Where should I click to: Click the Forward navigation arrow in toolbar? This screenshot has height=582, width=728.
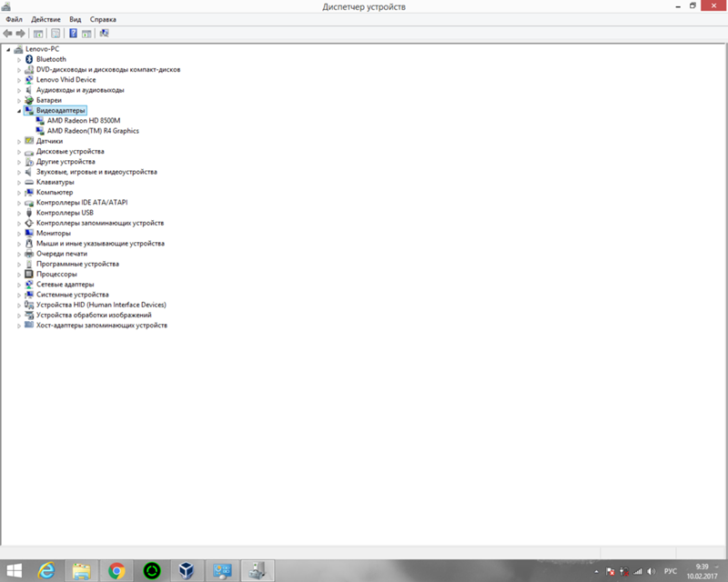[20, 33]
